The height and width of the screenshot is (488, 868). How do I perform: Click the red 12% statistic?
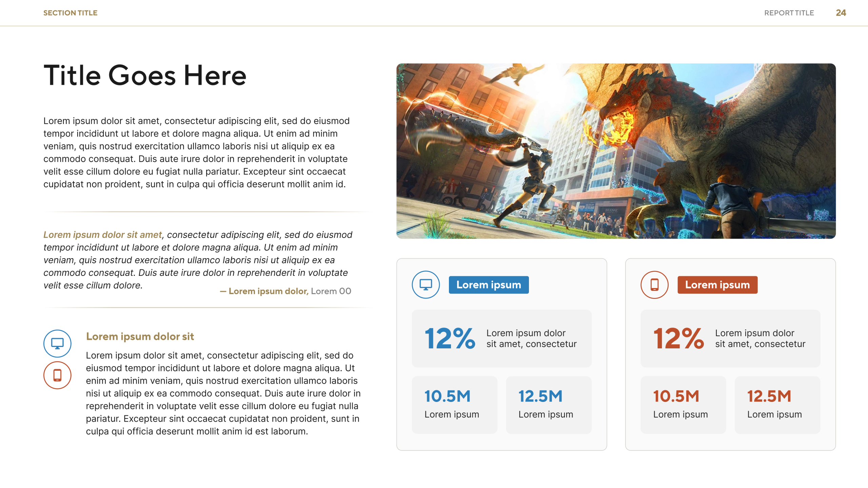pyautogui.click(x=678, y=338)
